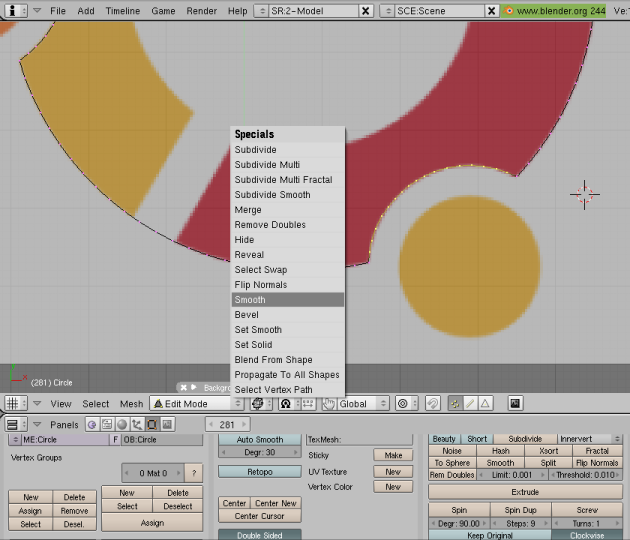Click the Limit: 0.001 slider
Screen dimensions: 630x540
point(512,475)
